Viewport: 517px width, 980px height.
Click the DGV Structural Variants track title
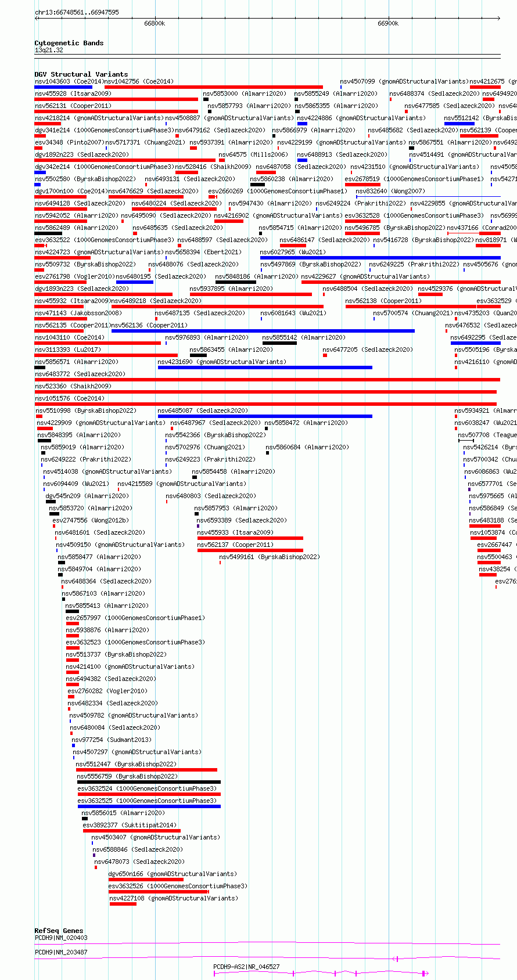(x=81, y=74)
